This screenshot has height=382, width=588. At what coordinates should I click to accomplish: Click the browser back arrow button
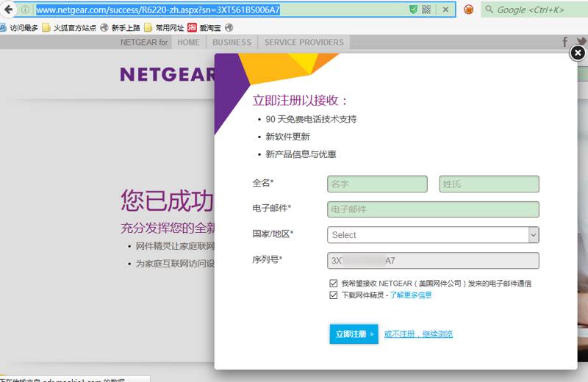(8, 10)
